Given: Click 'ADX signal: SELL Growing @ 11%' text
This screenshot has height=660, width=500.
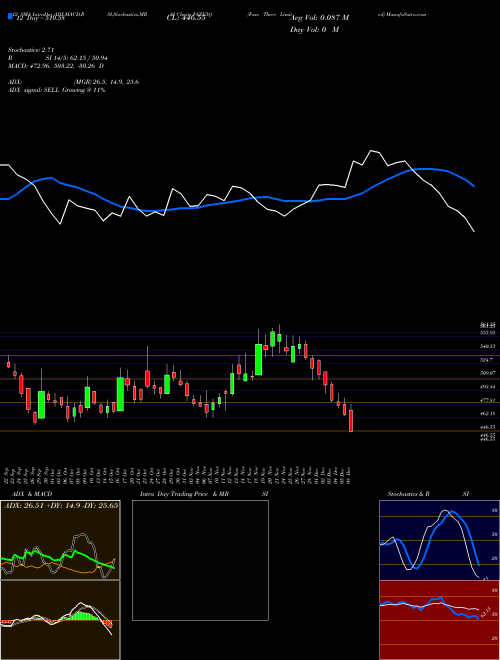Looking at the screenshot, I should click(x=56, y=90).
